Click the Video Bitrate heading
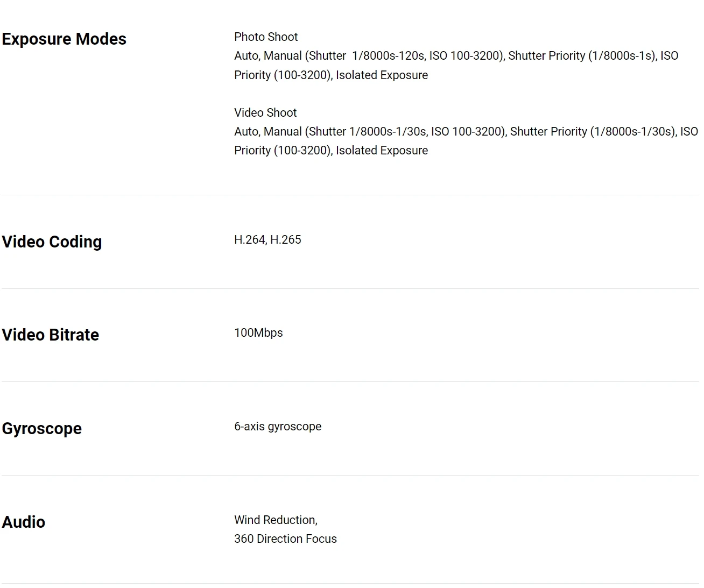Screen dimensions: 704x588 tap(51, 335)
